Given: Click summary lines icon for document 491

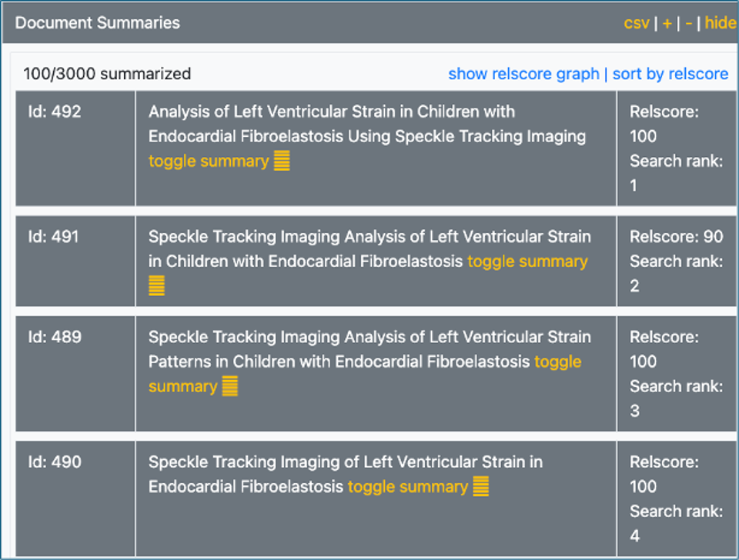Looking at the screenshot, I should click(x=156, y=286).
